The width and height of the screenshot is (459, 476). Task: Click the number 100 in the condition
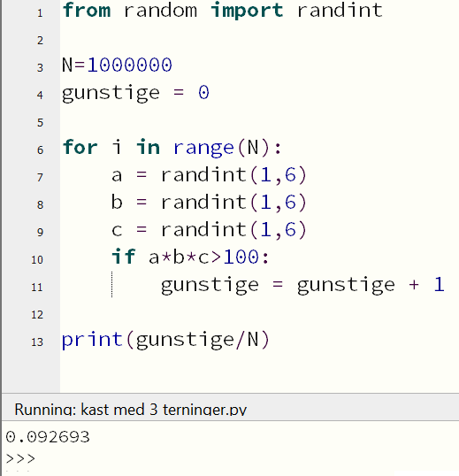[241, 257]
